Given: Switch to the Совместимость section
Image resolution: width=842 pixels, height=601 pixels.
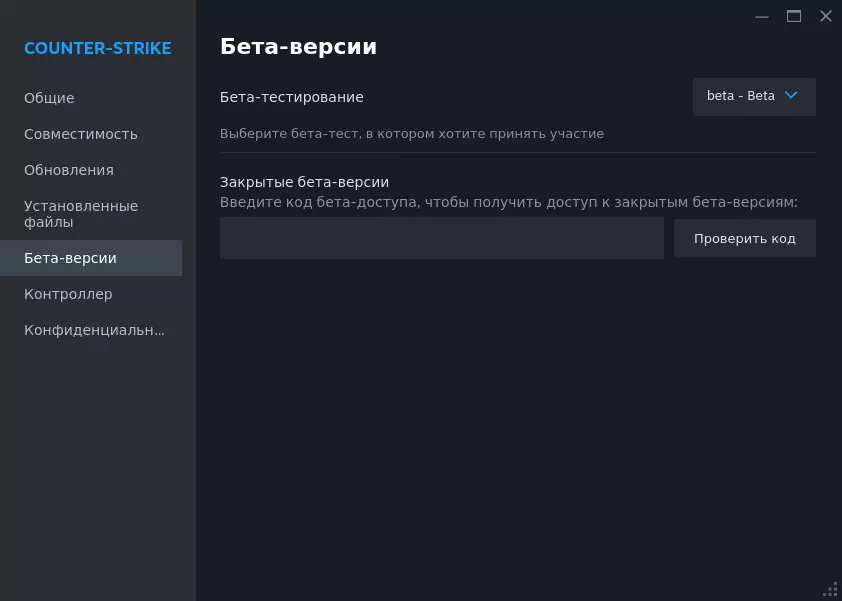Looking at the screenshot, I should point(81,134).
